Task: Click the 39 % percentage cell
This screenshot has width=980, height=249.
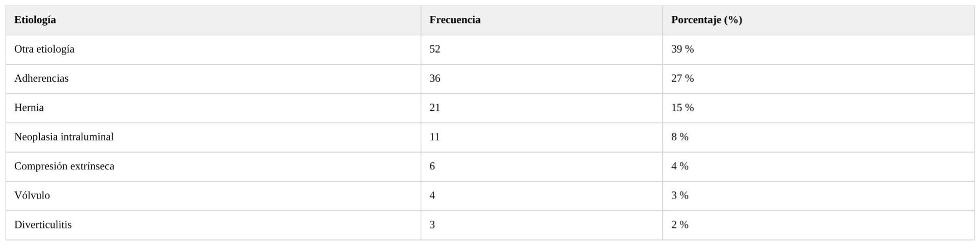Action: [682, 49]
